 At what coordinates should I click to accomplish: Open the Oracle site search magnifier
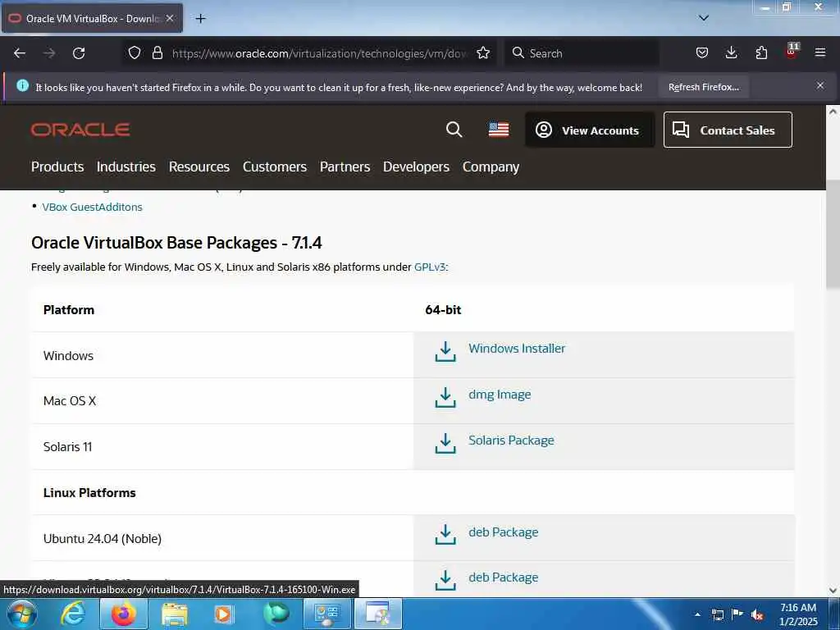[x=454, y=129]
